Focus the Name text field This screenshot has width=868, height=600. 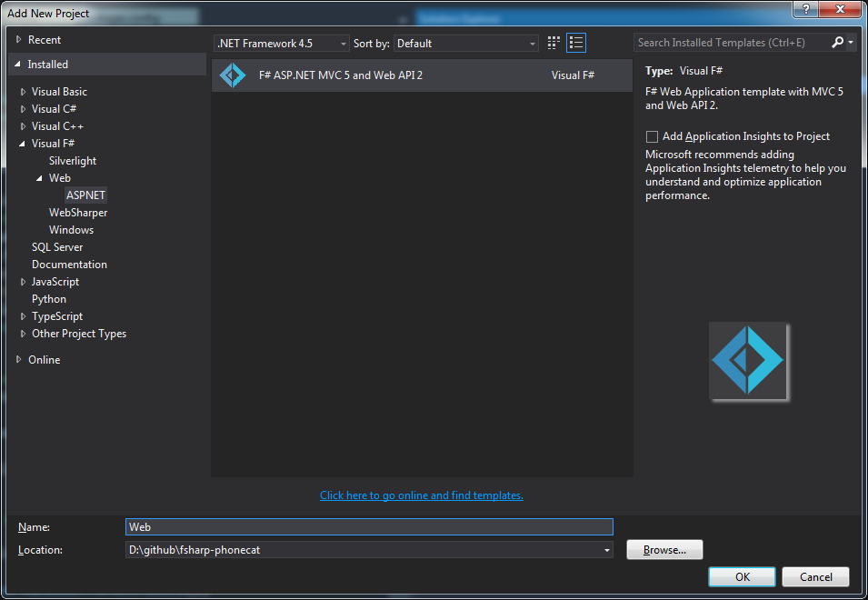pyautogui.click(x=369, y=527)
